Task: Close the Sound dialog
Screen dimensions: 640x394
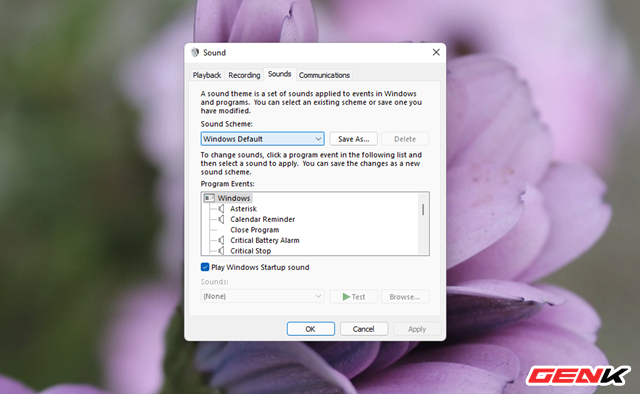Action: (436, 52)
